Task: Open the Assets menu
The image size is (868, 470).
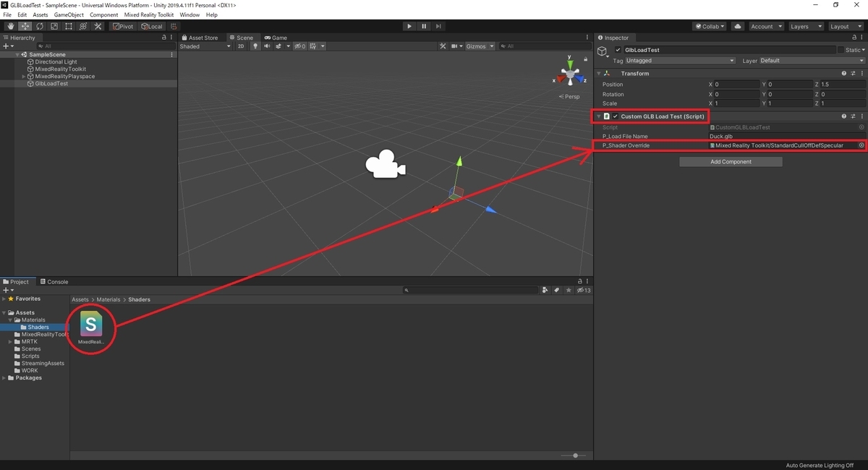Action: point(41,14)
